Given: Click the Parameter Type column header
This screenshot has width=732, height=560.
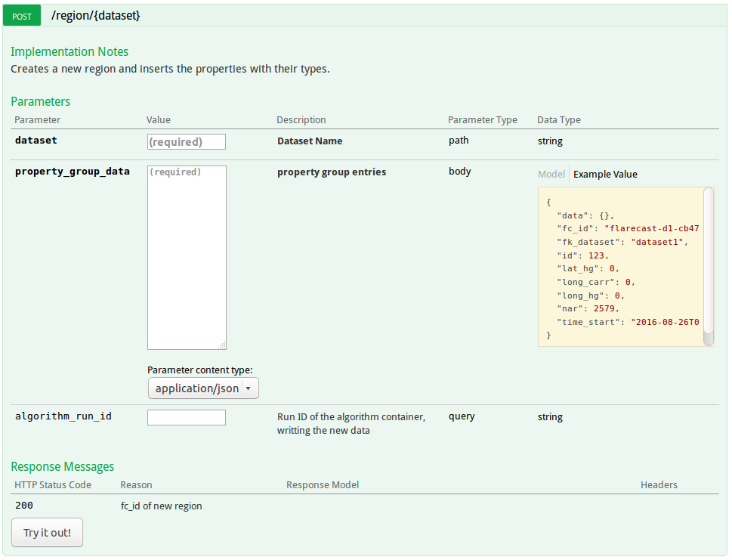Looking at the screenshot, I should [482, 120].
